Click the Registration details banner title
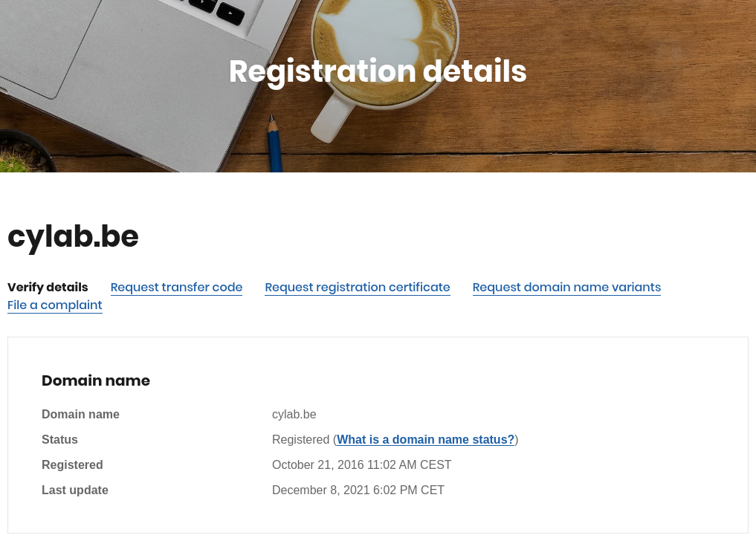Image resolution: width=756 pixels, height=541 pixels. [378, 71]
